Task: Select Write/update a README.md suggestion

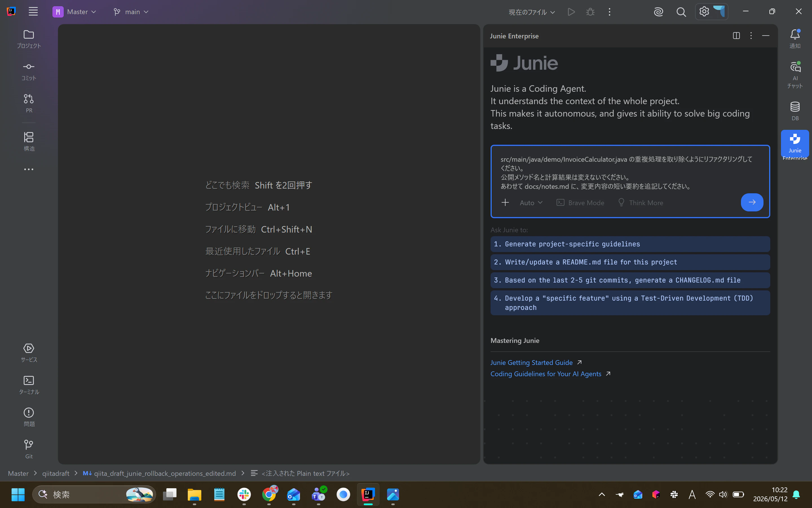Action: (630, 262)
